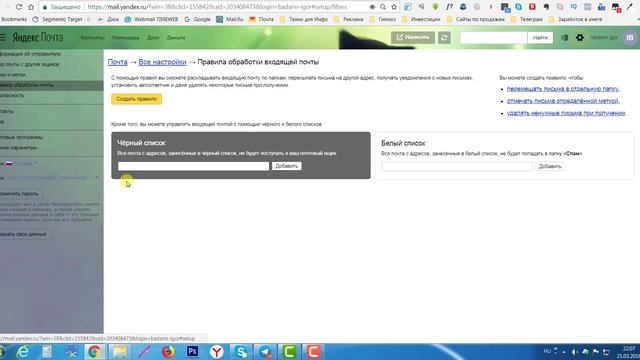Screen dimensions: 640x360
Task: Open Firefox from the taskbar
Action: pyautogui.click(x=168, y=352)
